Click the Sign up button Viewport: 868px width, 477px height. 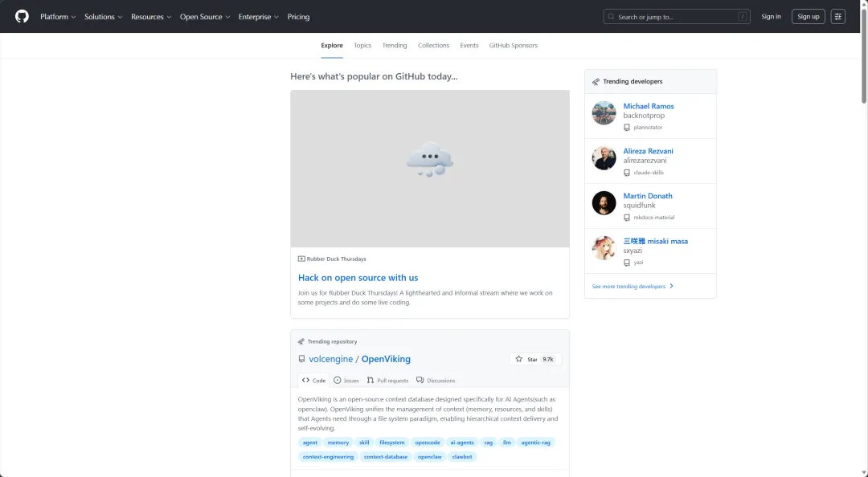tap(809, 17)
